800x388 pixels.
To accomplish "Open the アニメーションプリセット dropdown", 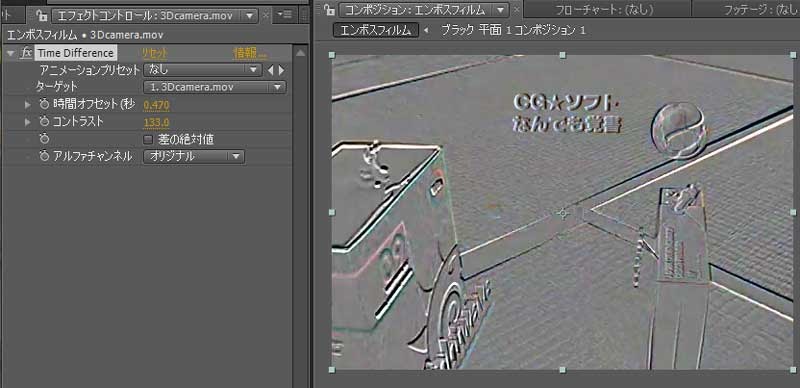I will point(203,69).
